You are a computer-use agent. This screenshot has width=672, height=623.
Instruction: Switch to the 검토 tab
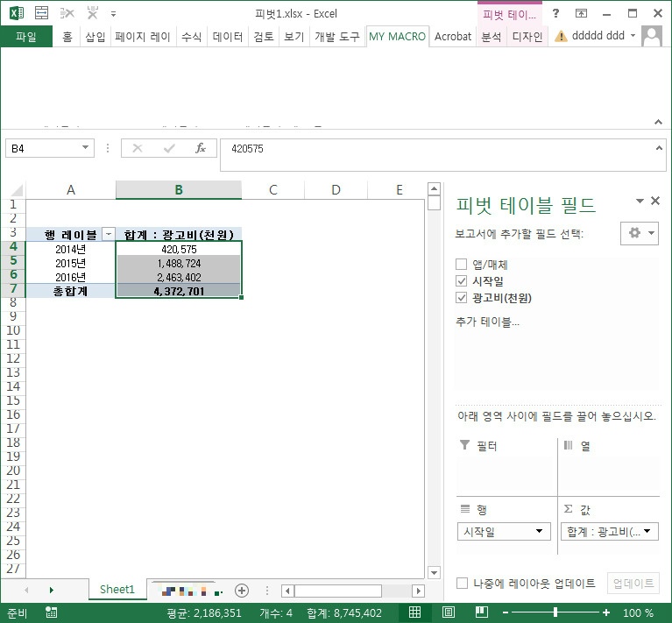click(x=264, y=37)
